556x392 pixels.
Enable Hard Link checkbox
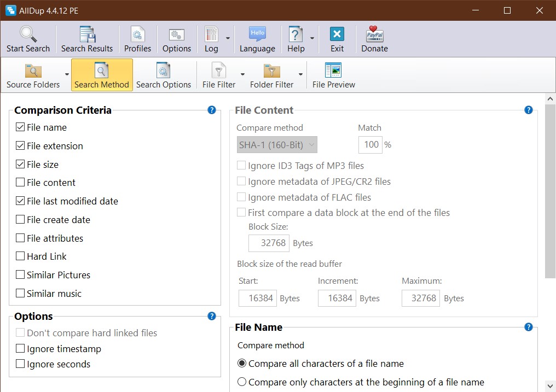(20, 256)
